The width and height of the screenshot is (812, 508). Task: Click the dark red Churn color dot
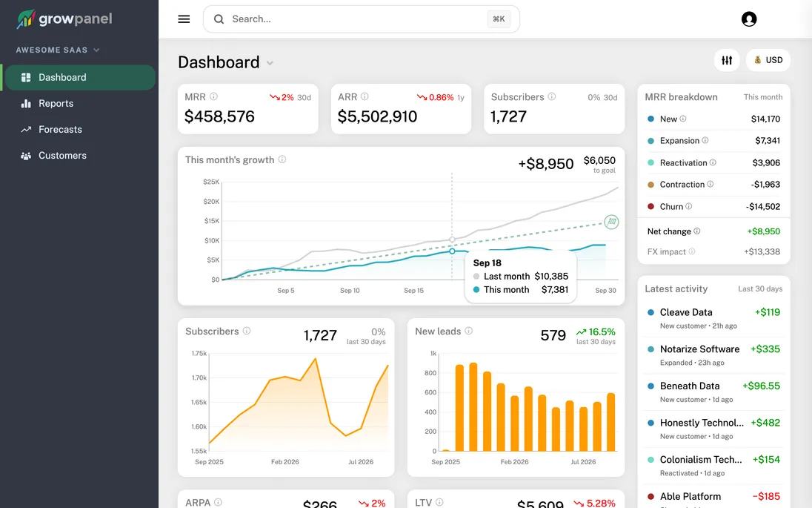click(x=650, y=206)
